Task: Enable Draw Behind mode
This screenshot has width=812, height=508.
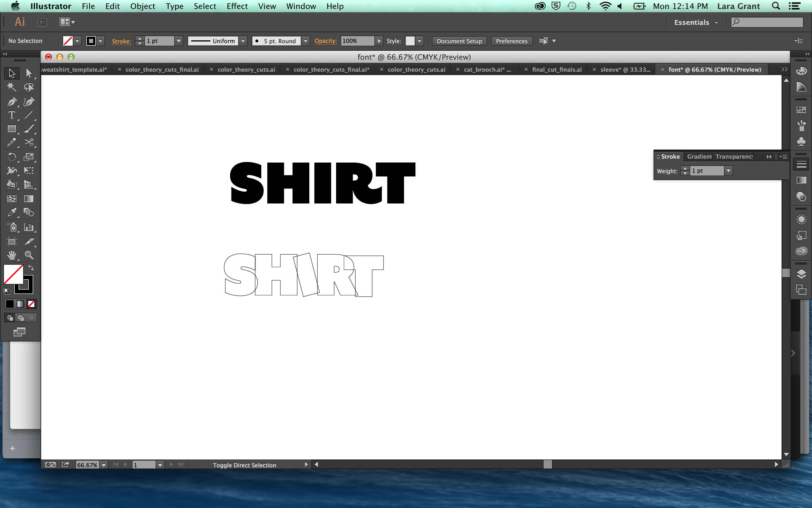Action: [21, 317]
